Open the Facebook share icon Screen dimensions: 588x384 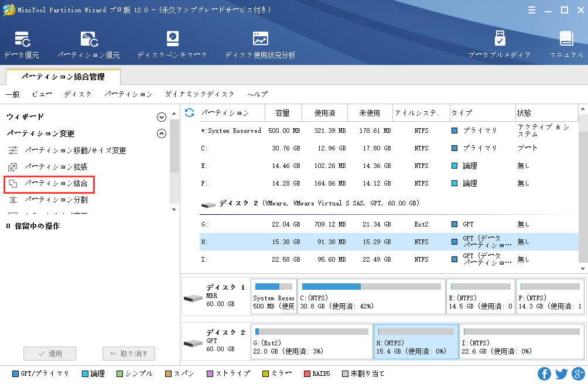(544, 373)
